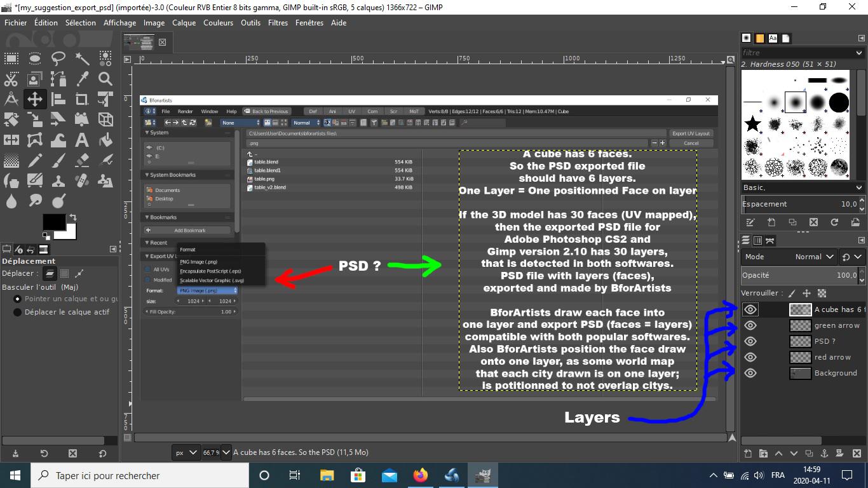868x488 pixels.
Task: Select the Text tool
Action: (x=82, y=140)
